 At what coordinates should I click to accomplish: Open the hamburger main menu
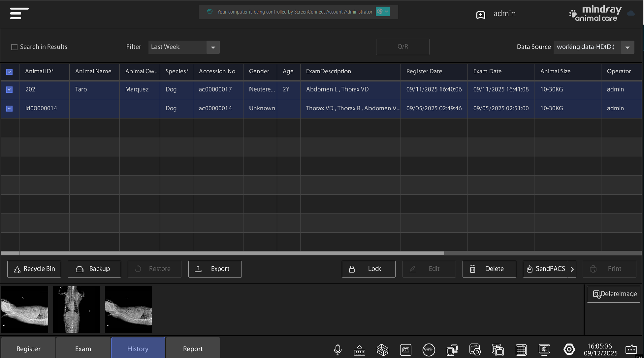point(20,14)
